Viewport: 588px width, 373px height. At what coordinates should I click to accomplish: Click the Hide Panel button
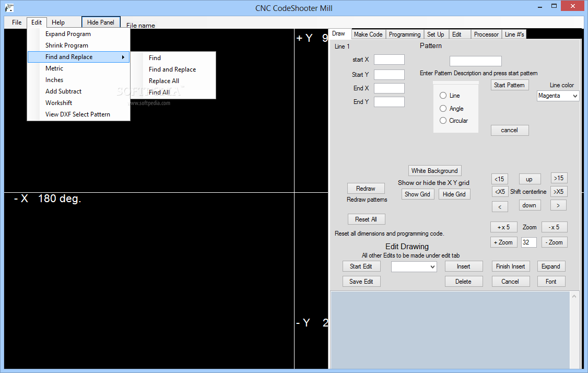101,22
